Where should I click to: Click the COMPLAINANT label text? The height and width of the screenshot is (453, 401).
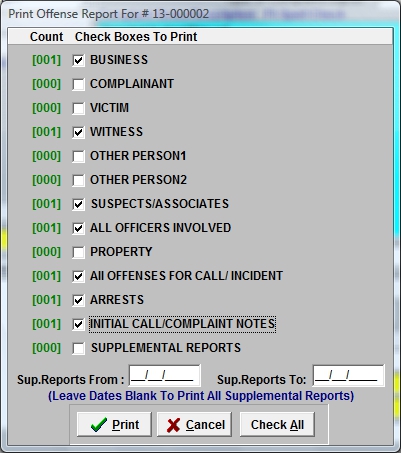click(x=132, y=84)
